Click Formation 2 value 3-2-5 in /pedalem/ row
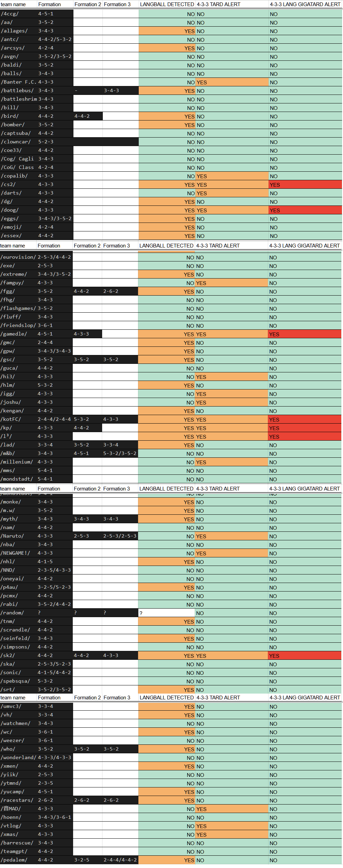This screenshot has width=343, height=868. [88, 860]
